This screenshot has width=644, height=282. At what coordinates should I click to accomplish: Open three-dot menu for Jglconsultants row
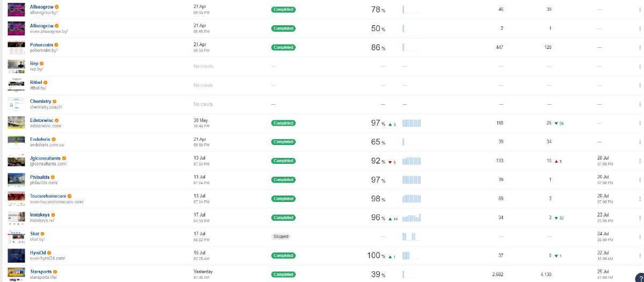click(640, 161)
